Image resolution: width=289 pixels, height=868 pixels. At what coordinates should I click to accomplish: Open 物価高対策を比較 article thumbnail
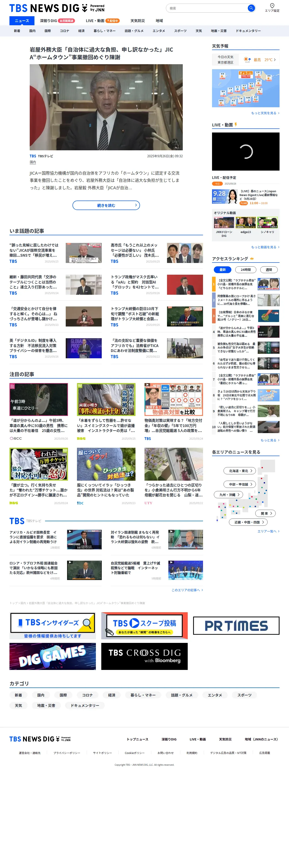click(174, 399)
